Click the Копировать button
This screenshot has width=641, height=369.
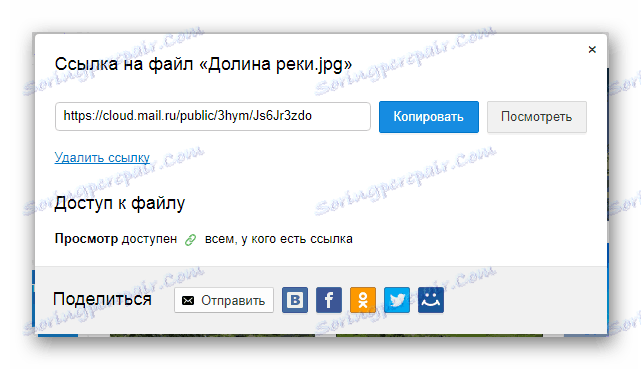coord(428,117)
